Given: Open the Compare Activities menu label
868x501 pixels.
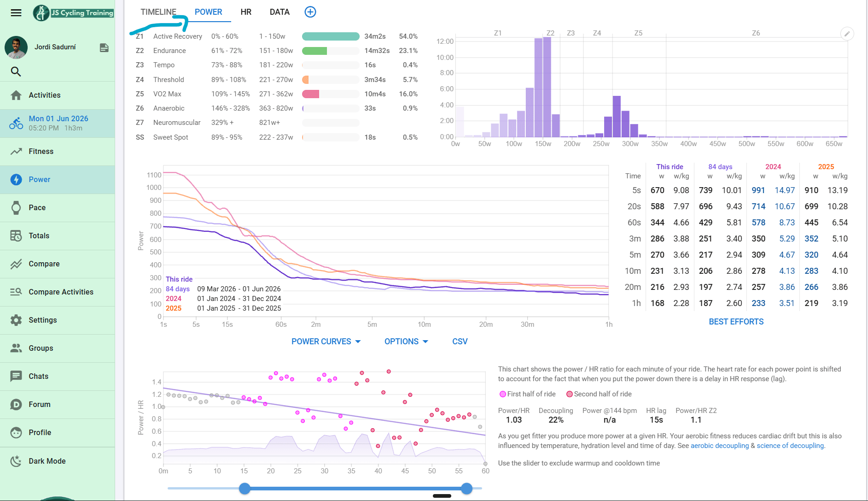Looking at the screenshot, I should [61, 292].
